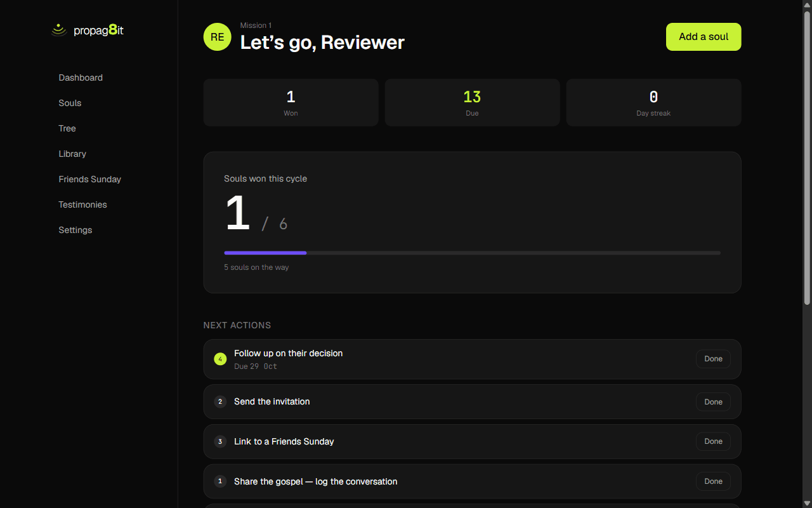Click the Mission 1 label

point(256,25)
